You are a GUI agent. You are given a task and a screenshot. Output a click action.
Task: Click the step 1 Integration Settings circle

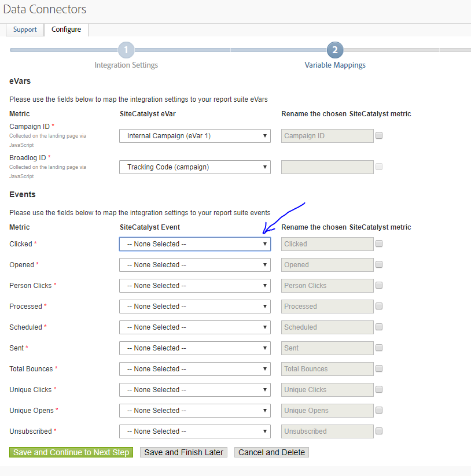[x=126, y=50]
